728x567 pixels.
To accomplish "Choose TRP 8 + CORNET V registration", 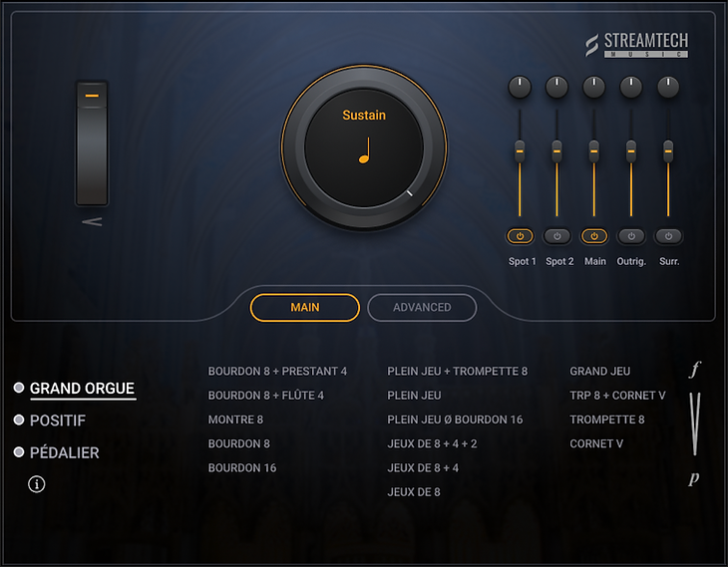I will pos(617,396).
